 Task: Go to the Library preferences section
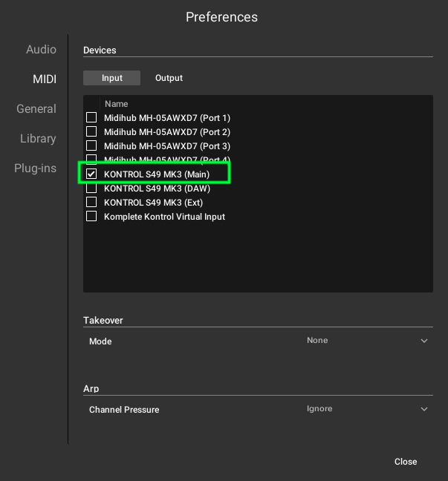point(38,138)
